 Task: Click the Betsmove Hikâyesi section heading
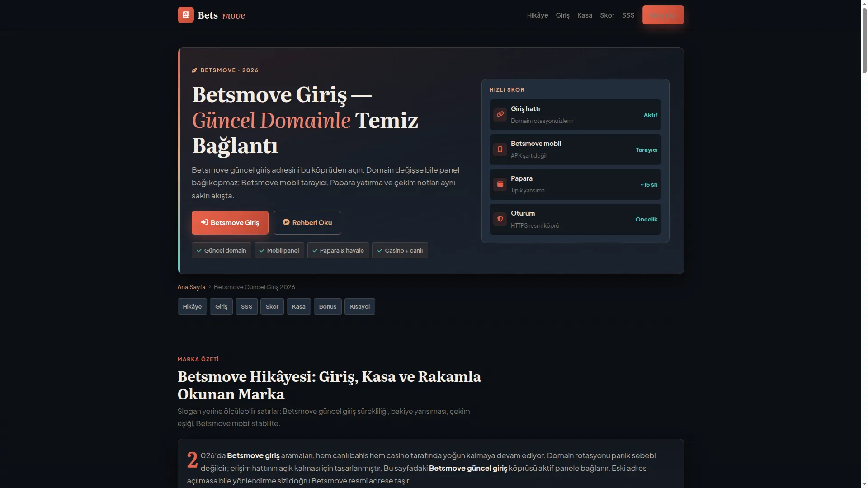click(x=329, y=385)
